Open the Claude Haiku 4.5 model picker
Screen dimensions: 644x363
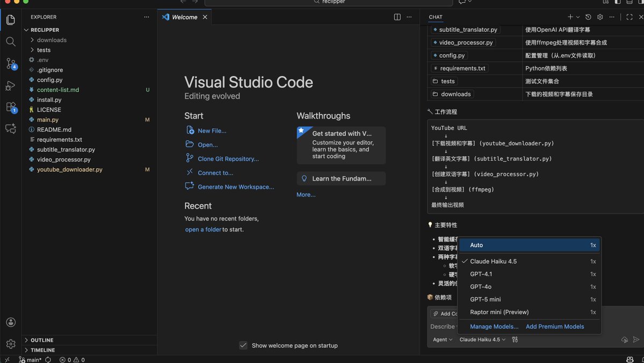pyautogui.click(x=482, y=339)
